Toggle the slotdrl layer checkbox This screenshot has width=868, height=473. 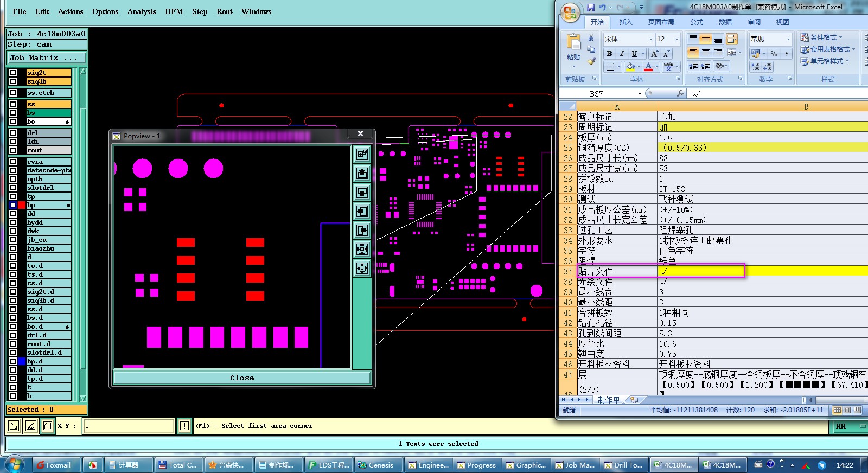pyautogui.click(x=13, y=188)
